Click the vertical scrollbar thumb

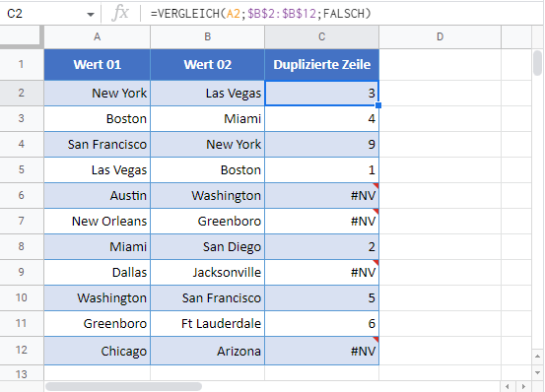(x=538, y=63)
